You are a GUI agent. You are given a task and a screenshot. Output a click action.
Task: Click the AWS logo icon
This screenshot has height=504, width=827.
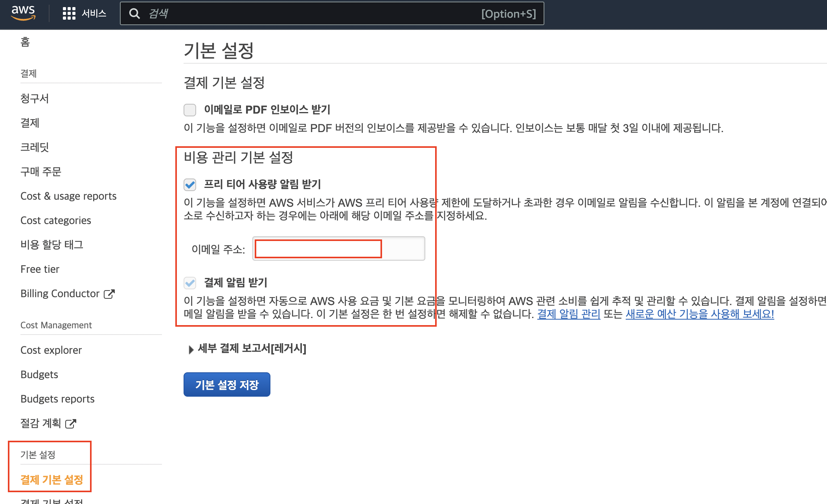23,13
